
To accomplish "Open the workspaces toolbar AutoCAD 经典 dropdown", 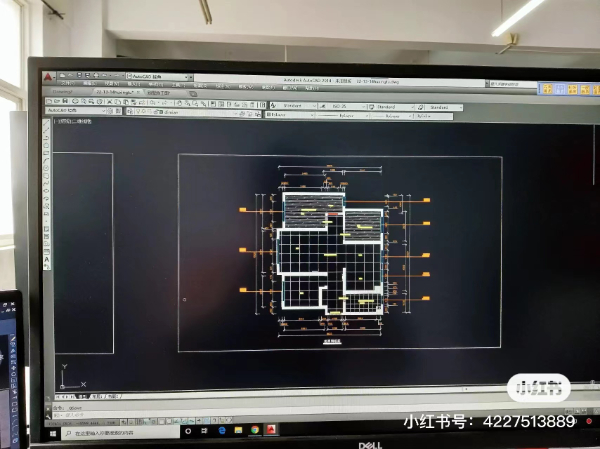I will click(75, 111).
